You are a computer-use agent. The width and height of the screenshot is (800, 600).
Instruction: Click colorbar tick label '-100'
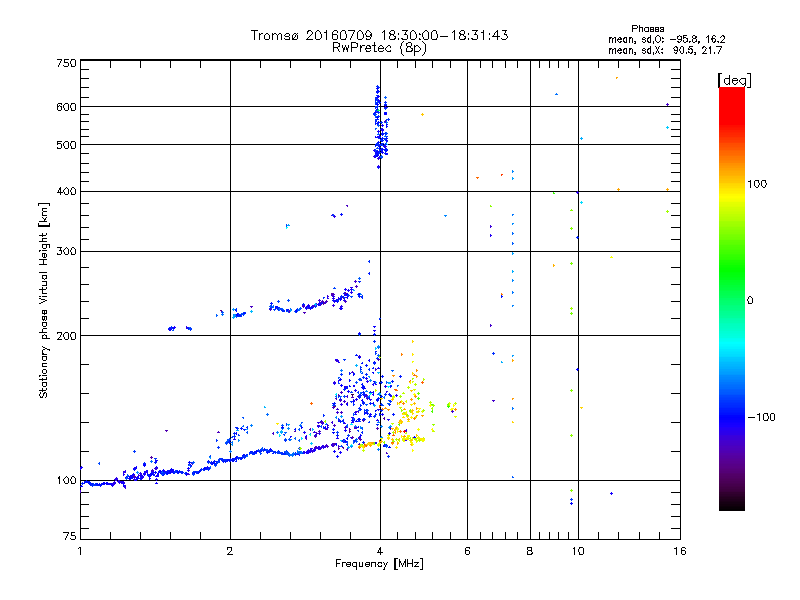[x=762, y=417]
